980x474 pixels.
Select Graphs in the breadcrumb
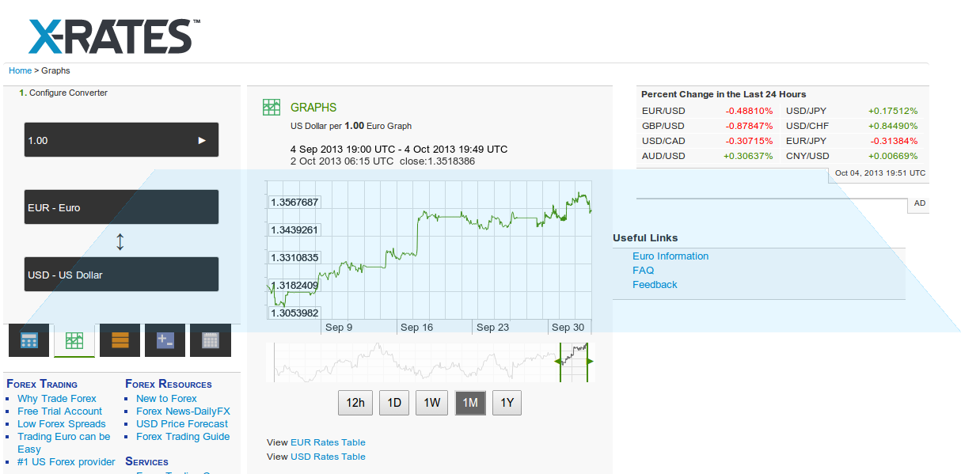55,70
